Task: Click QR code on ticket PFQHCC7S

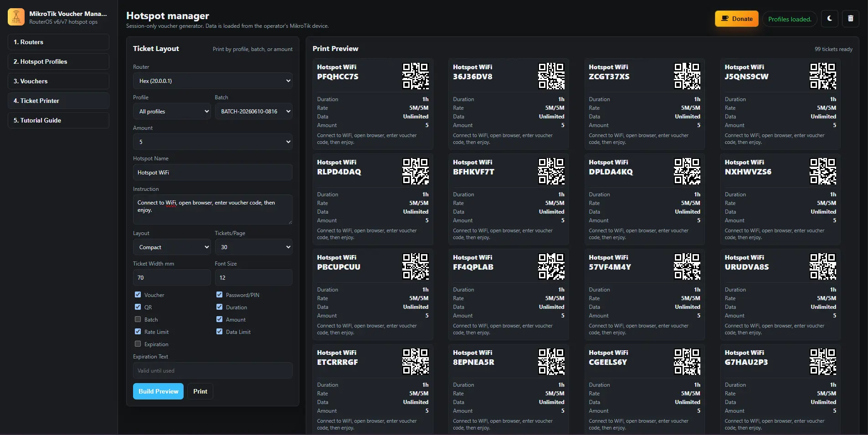Action: click(x=416, y=76)
